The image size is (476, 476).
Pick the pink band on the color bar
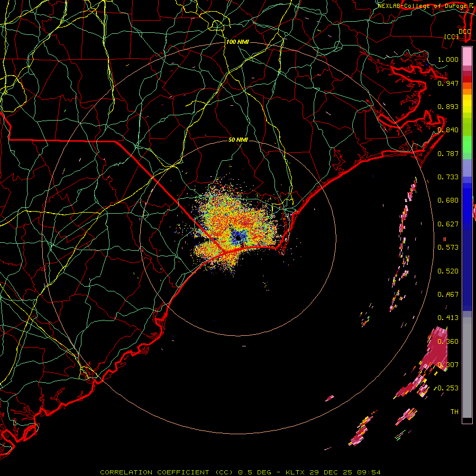pos(467,56)
